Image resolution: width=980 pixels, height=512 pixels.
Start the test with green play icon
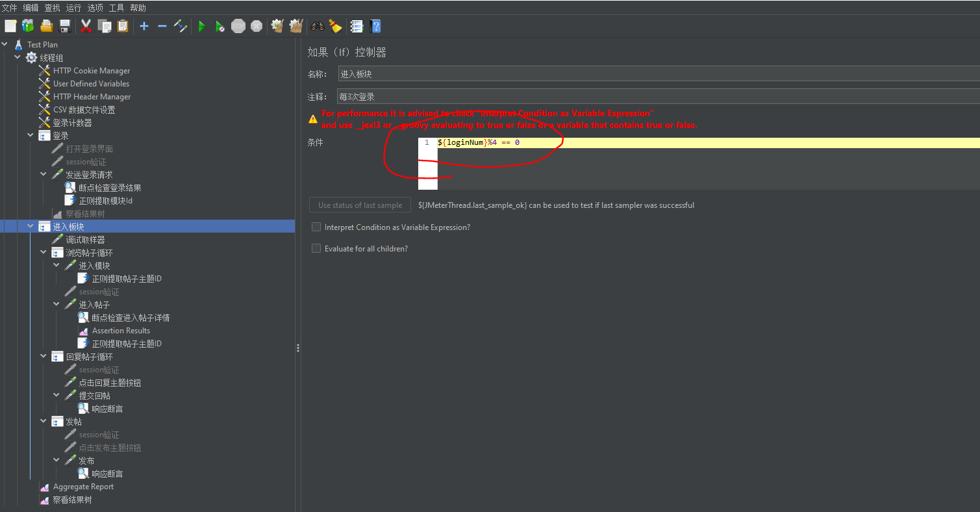coord(202,26)
